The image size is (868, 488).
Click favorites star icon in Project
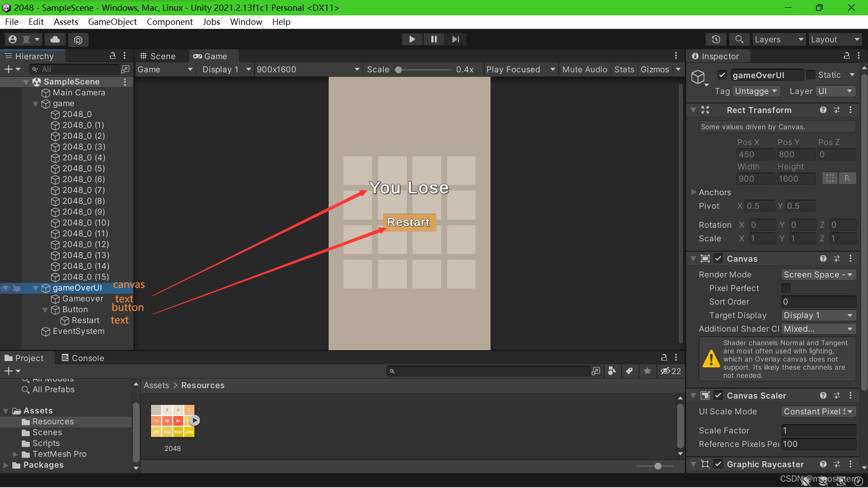[647, 371]
